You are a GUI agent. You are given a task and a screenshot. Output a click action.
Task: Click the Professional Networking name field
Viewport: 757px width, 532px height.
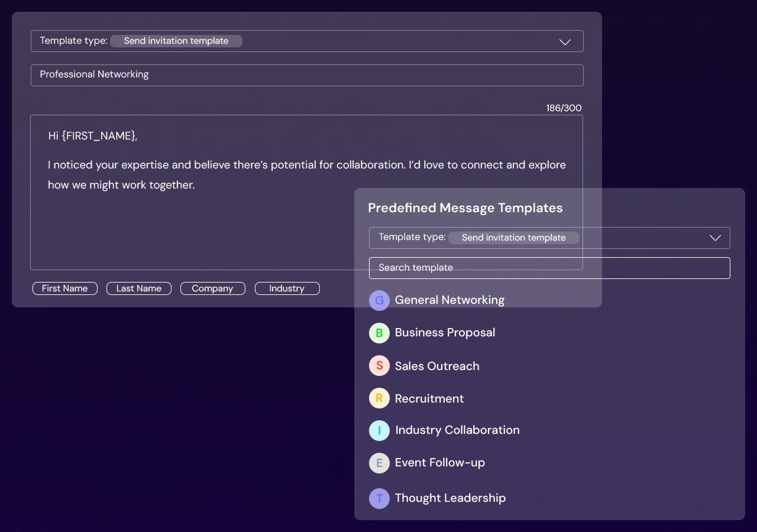[x=306, y=75]
